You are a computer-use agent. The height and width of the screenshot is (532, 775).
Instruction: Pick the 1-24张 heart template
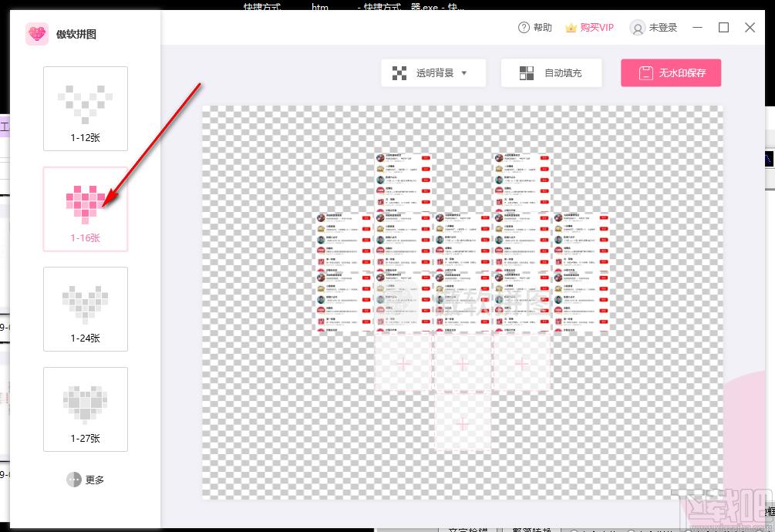click(x=86, y=309)
